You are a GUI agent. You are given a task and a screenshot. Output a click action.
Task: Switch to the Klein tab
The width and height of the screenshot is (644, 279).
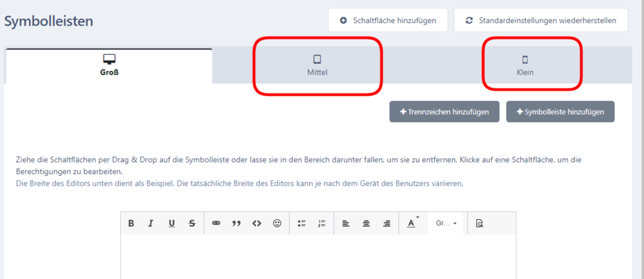[525, 66]
